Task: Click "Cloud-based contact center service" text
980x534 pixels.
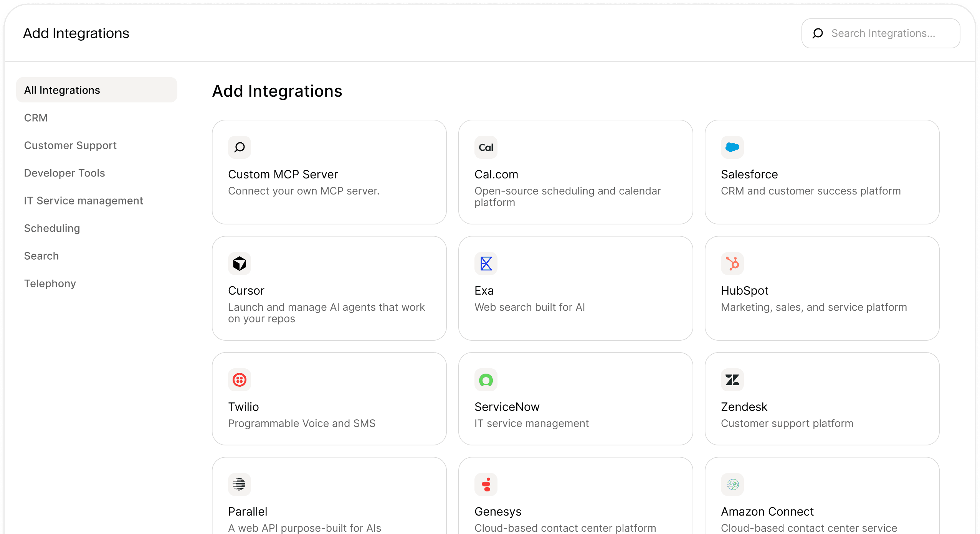Action: coord(809,528)
